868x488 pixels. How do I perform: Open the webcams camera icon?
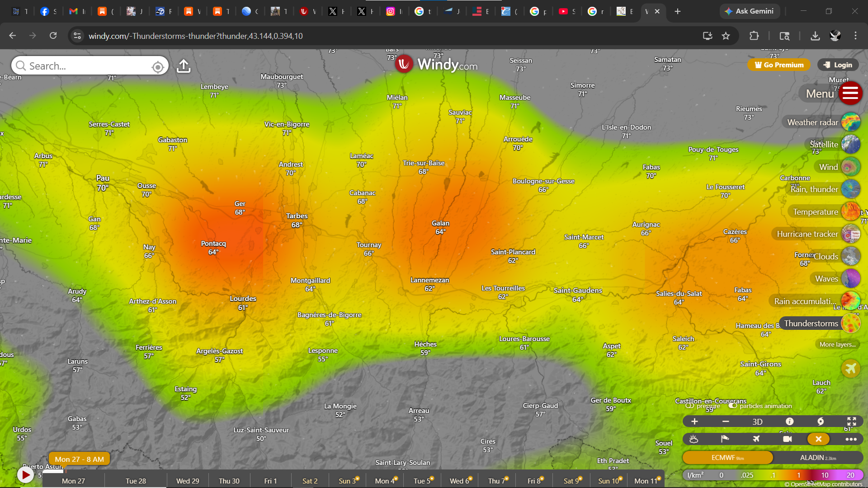pyautogui.click(x=787, y=439)
